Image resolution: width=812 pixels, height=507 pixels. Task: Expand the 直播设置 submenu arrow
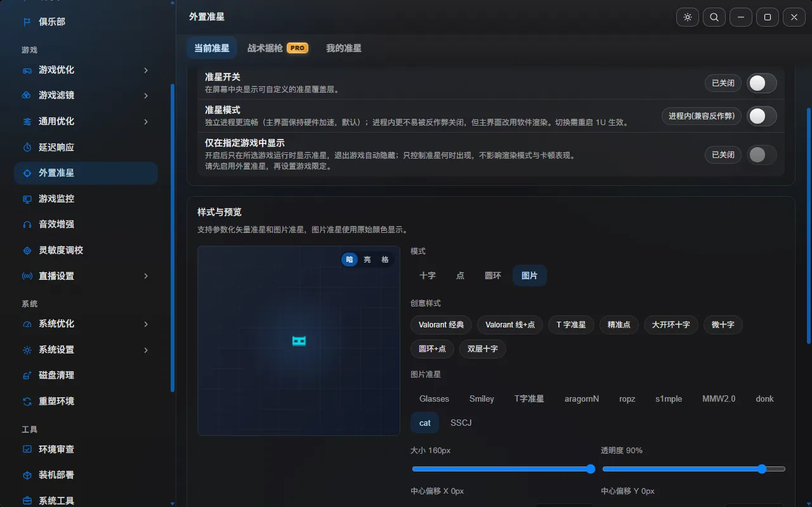tap(146, 276)
